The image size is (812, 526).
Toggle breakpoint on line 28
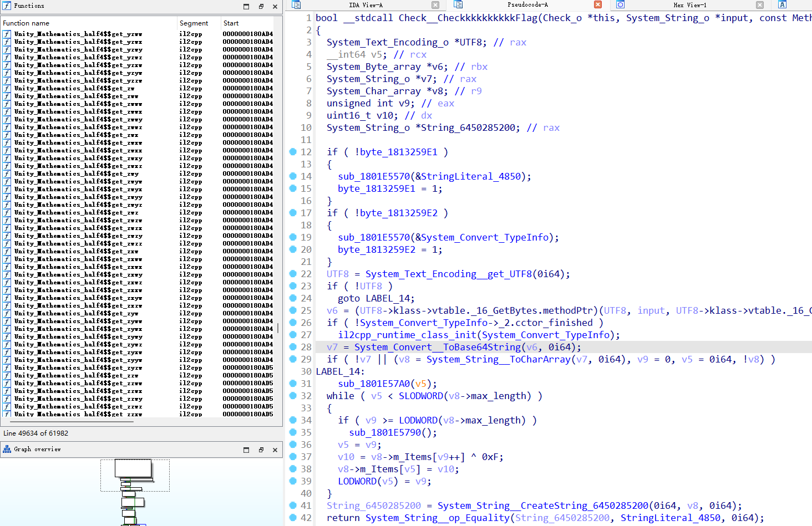293,347
